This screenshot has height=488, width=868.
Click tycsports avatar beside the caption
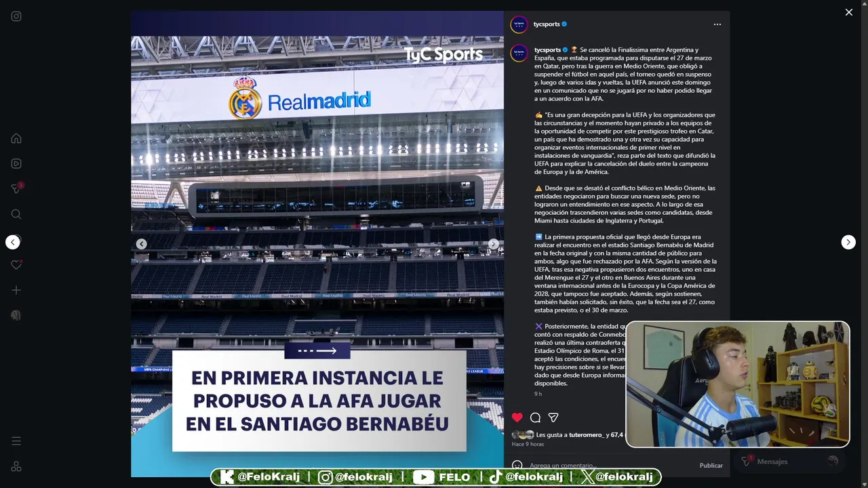[x=519, y=54]
